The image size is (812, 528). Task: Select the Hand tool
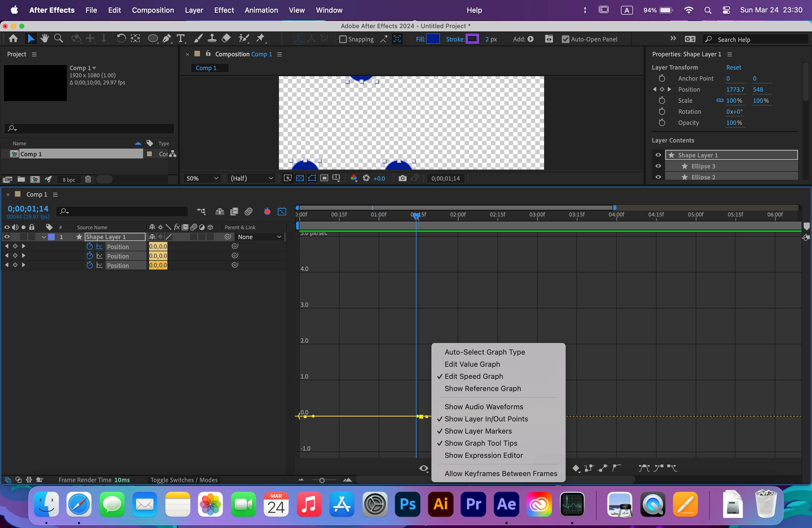[x=44, y=39]
